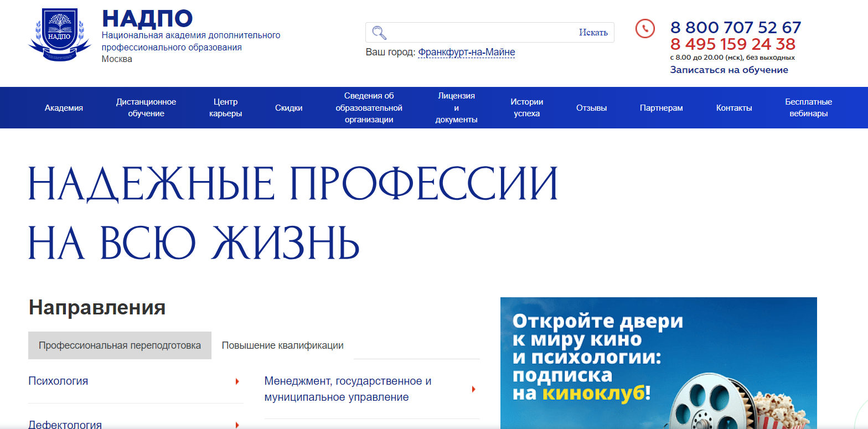Click the red phone handset icon
The height and width of the screenshot is (429, 868).
[645, 29]
